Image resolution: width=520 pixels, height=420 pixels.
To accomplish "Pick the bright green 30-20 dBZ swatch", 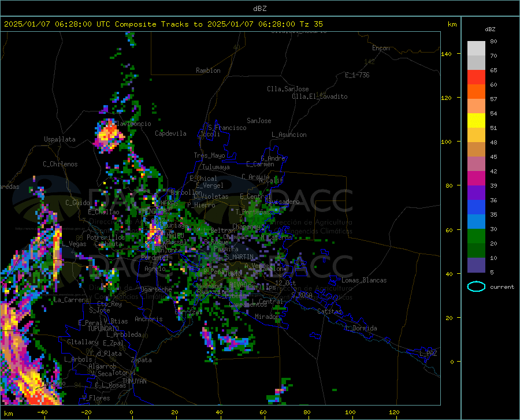I will 476,236.
